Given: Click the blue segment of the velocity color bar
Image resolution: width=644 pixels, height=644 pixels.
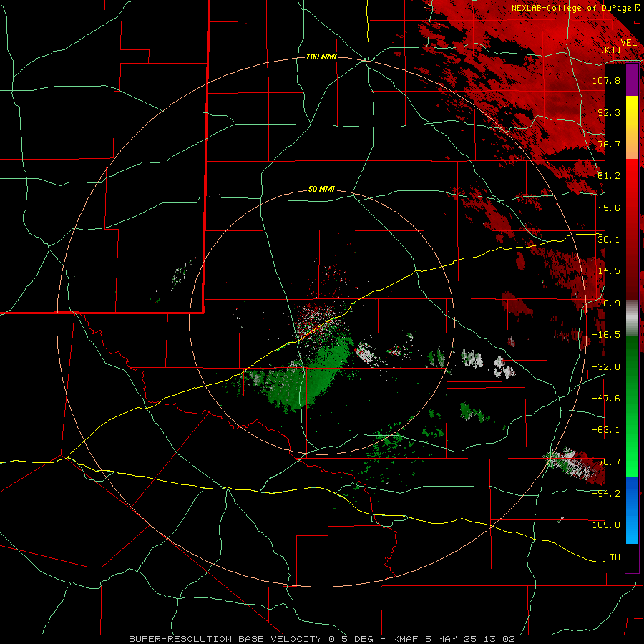Looking at the screenshot, I should pyautogui.click(x=632, y=510).
